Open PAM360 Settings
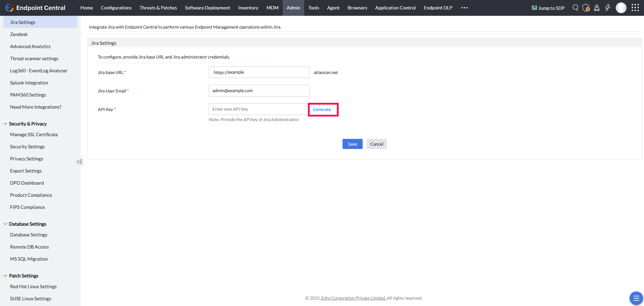Viewport: 644px width, 306px height. point(28,95)
